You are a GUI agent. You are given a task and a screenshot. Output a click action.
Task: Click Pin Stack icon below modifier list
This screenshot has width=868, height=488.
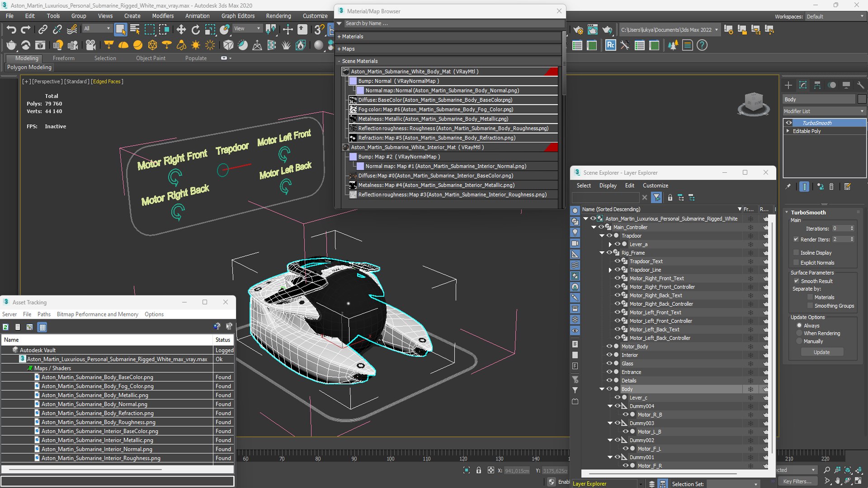tap(788, 186)
